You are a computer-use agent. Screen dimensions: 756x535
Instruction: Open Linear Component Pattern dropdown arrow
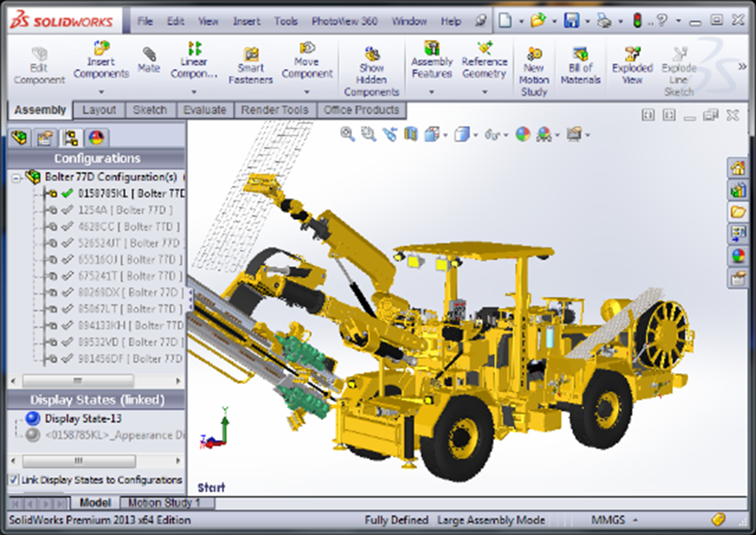194,91
